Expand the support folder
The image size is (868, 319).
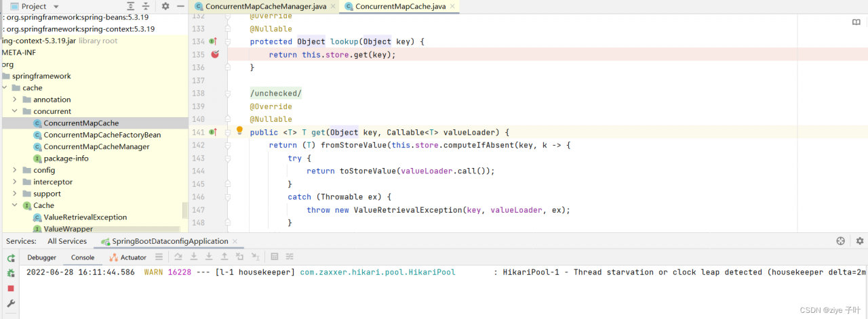pyautogui.click(x=15, y=194)
